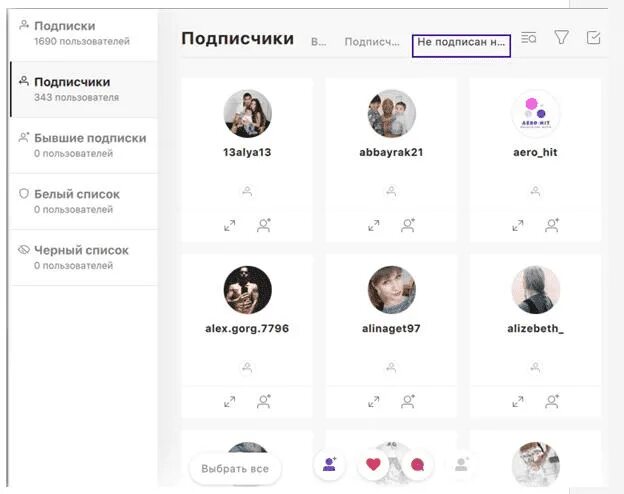The image size is (624, 494).
Task: Open the filter funnel icon
Action: tap(561, 37)
